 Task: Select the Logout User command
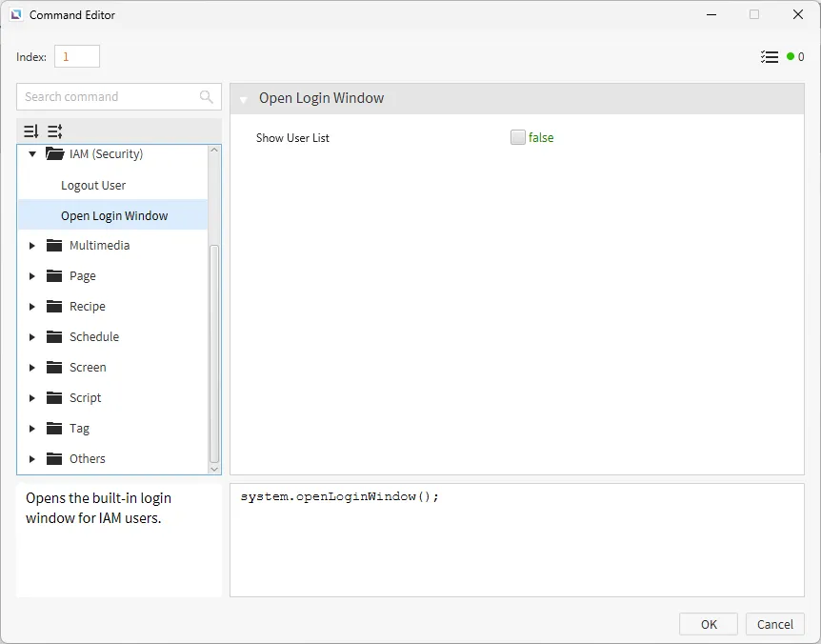coord(93,185)
